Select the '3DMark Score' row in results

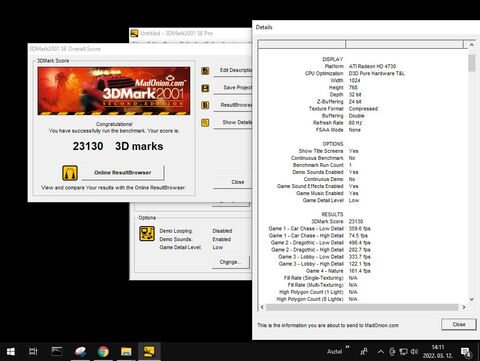337,221
